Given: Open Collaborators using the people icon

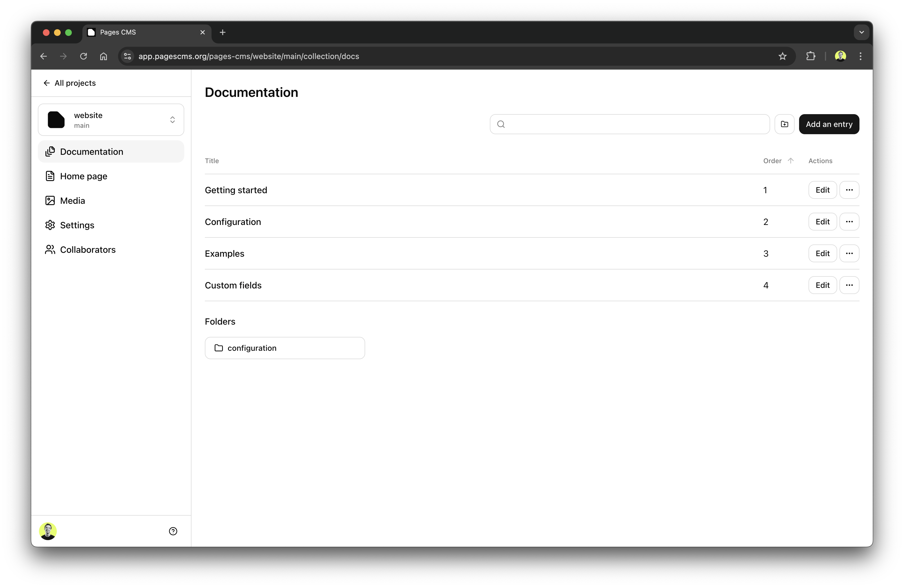Looking at the screenshot, I should point(51,249).
